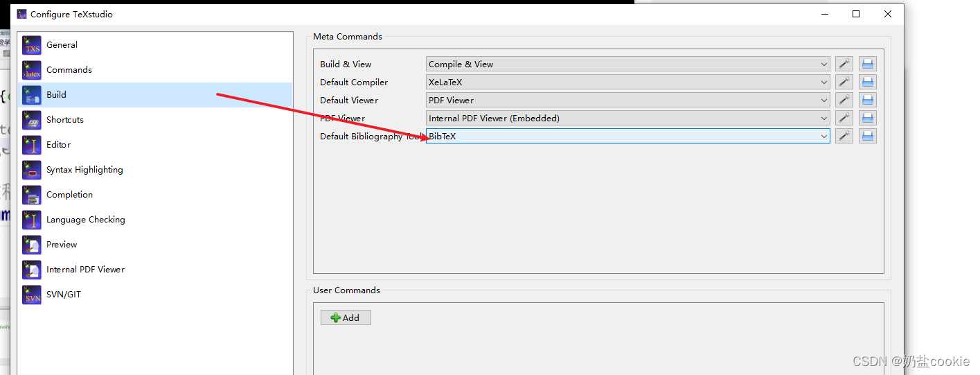Click the SVN/GIT category icon

point(32,295)
